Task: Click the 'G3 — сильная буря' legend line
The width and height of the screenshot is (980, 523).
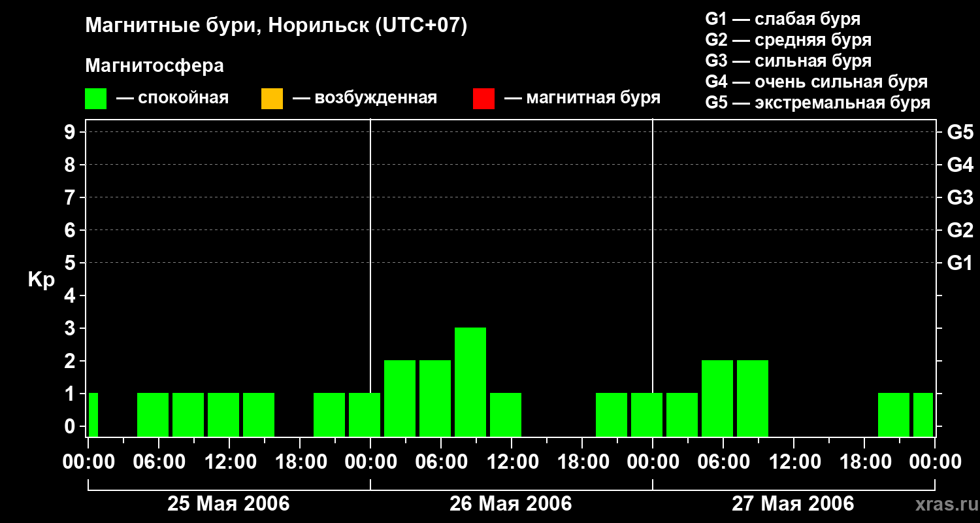Action: click(x=789, y=61)
